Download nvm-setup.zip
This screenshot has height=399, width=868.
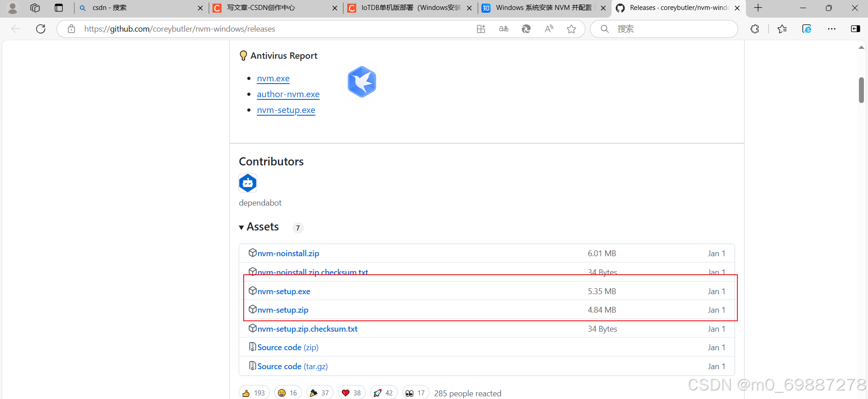click(283, 310)
